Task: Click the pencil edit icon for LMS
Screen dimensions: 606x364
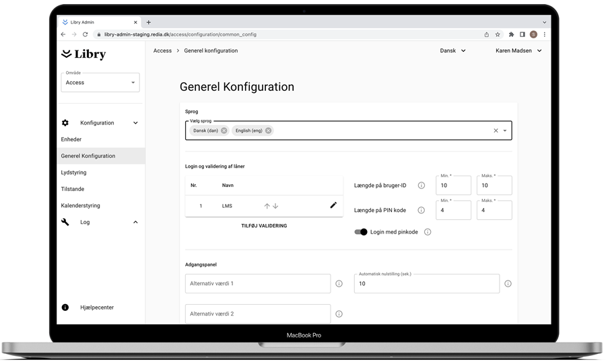Action: pos(333,205)
